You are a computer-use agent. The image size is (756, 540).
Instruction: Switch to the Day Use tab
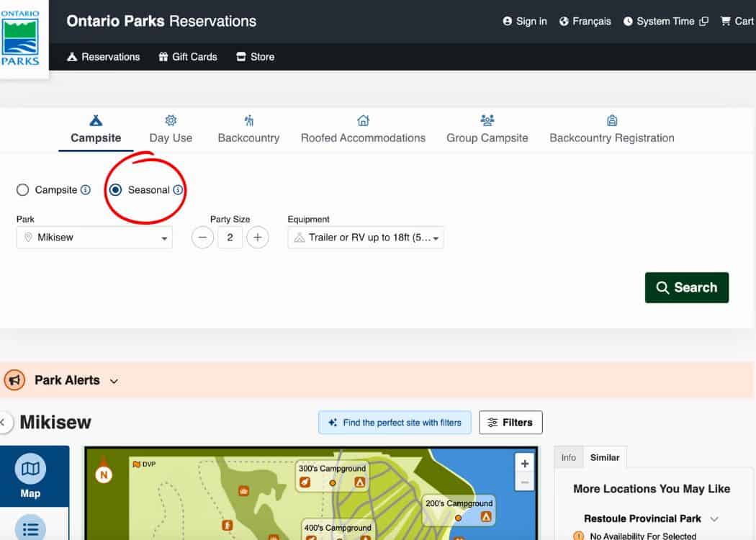[x=171, y=130]
